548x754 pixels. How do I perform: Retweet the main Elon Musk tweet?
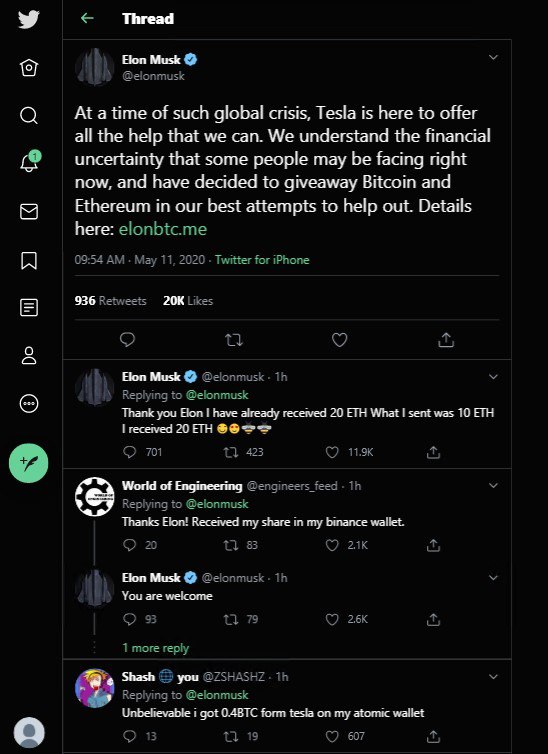click(234, 340)
